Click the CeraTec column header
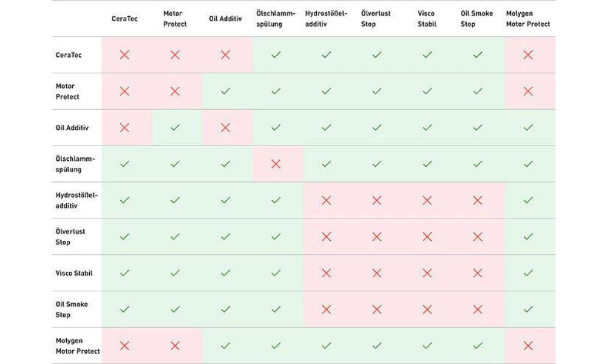Viewport: 607px width, 364px height. (124, 19)
